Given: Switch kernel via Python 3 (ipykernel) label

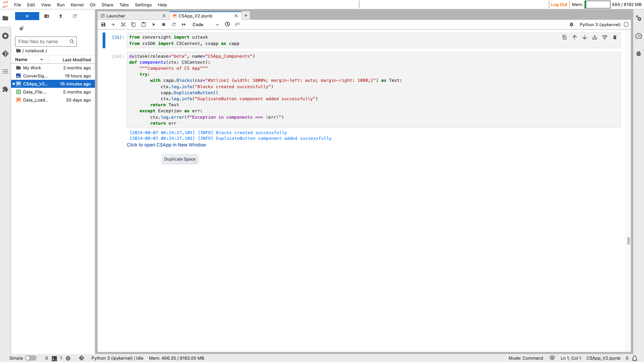Looking at the screenshot, I should tap(600, 24).
